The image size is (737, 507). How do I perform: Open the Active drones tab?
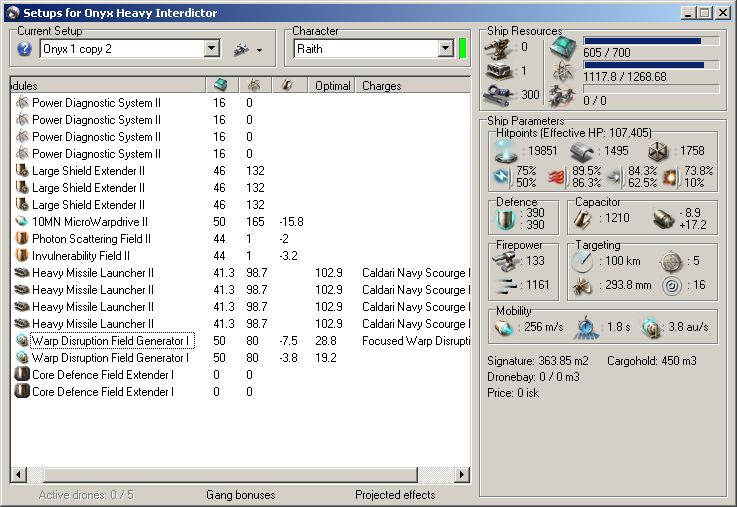click(86, 495)
